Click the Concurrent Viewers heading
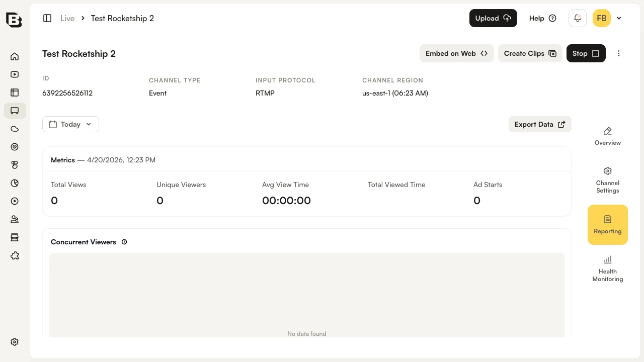 point(84,242)
